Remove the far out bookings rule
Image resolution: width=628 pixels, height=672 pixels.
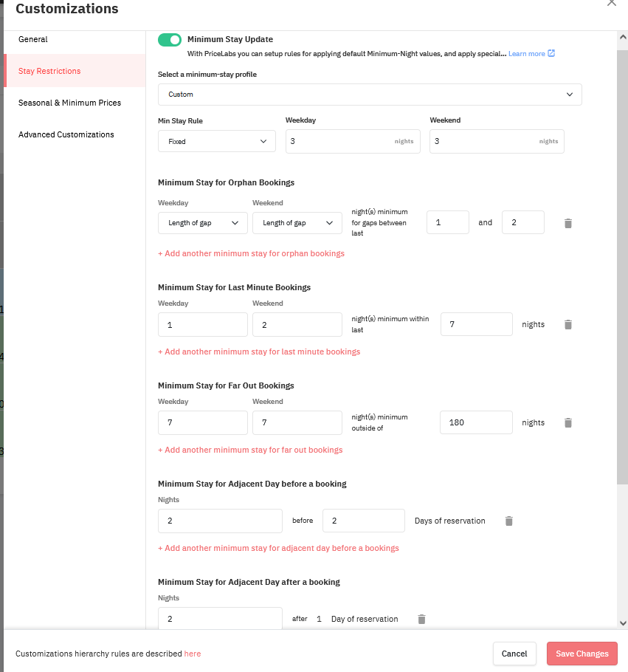pos(568,422)
